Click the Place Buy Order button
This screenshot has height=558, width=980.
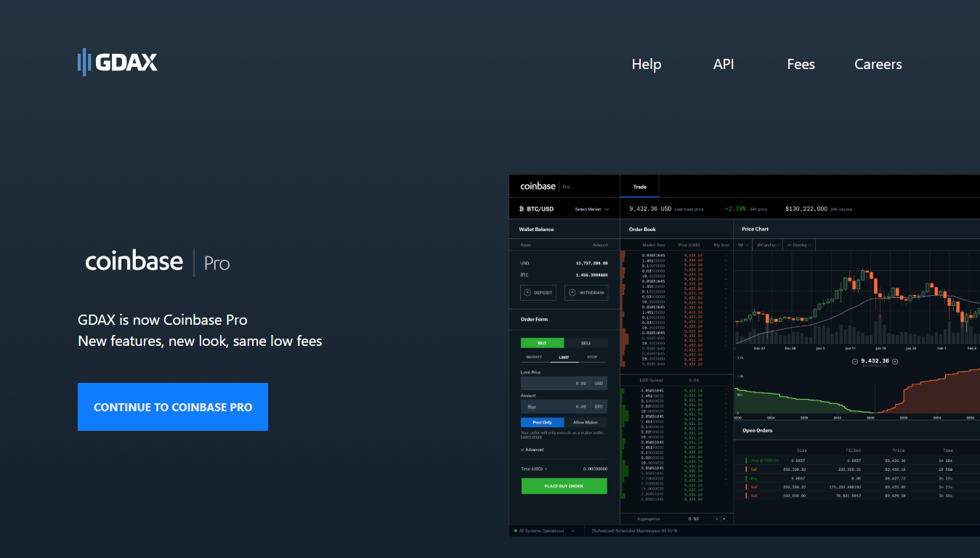click(564, 486)
